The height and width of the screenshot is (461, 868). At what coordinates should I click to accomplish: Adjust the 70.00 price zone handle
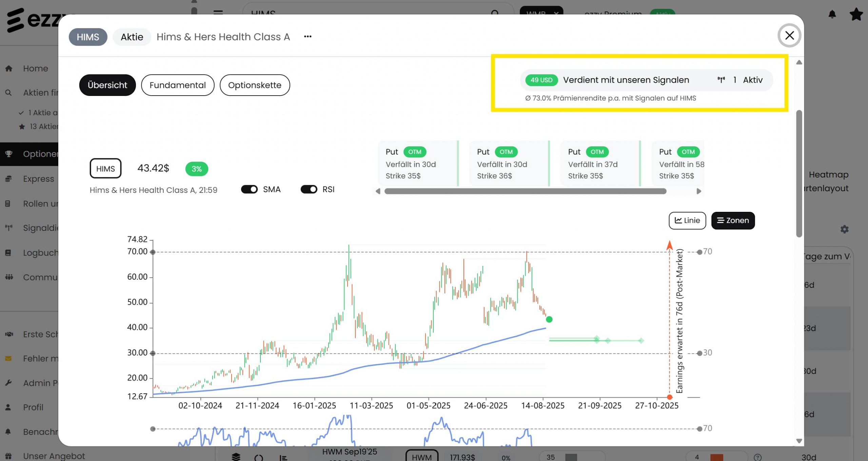point(153,252)
